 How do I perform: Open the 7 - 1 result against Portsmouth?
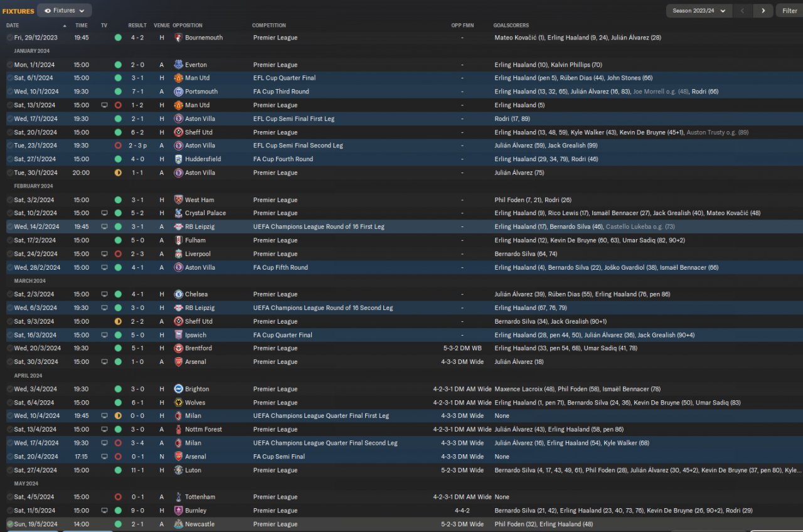pyautogui.click(x=139, y=92)
